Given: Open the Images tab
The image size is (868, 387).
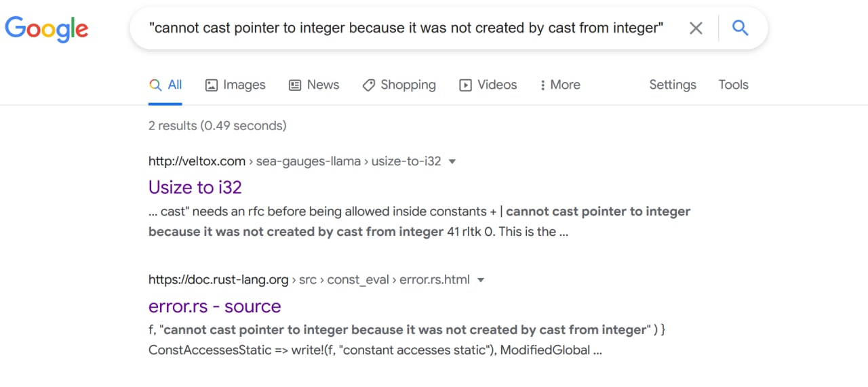Looking at the screenshot, I should tap(235, 85).
